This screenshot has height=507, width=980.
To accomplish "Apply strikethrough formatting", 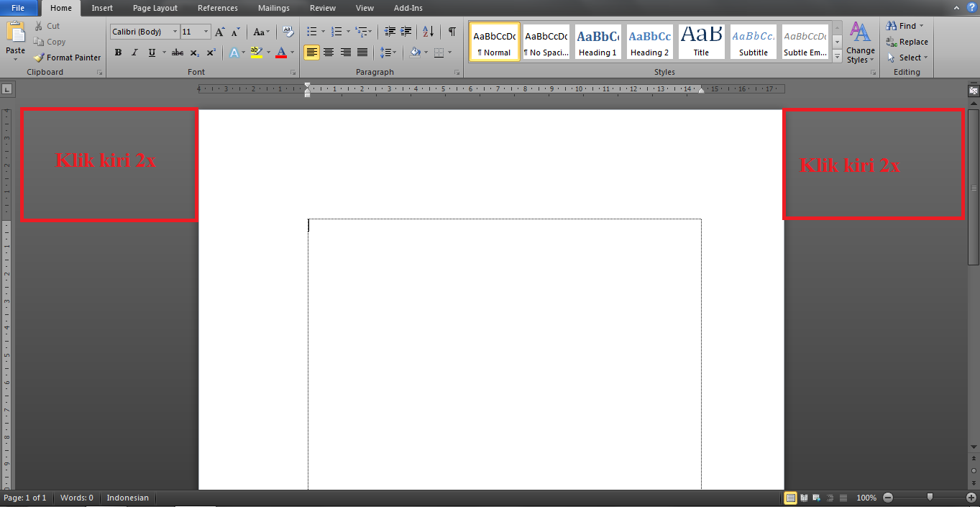I will click(177, 52).
